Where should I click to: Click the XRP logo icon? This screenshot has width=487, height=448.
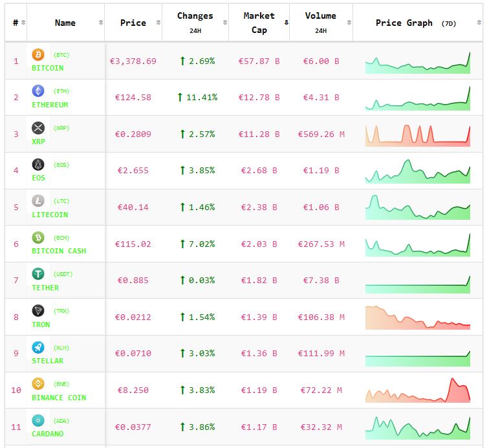pos(38,127)
